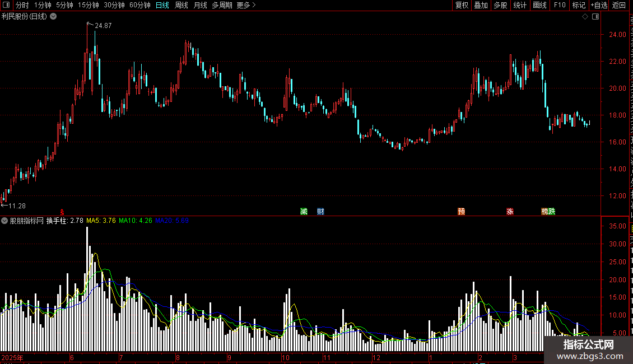Click 叠加 overlay button

point(481,5)
